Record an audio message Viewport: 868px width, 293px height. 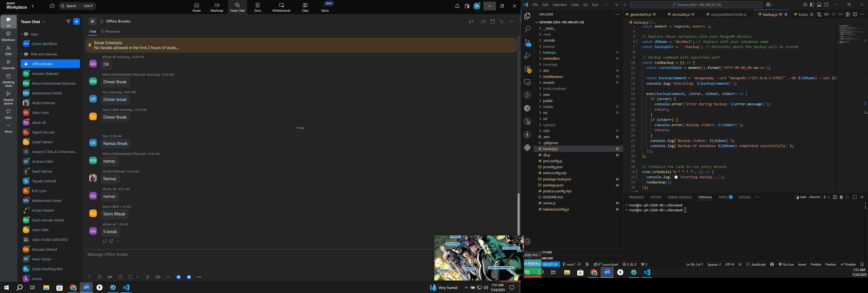148,277
